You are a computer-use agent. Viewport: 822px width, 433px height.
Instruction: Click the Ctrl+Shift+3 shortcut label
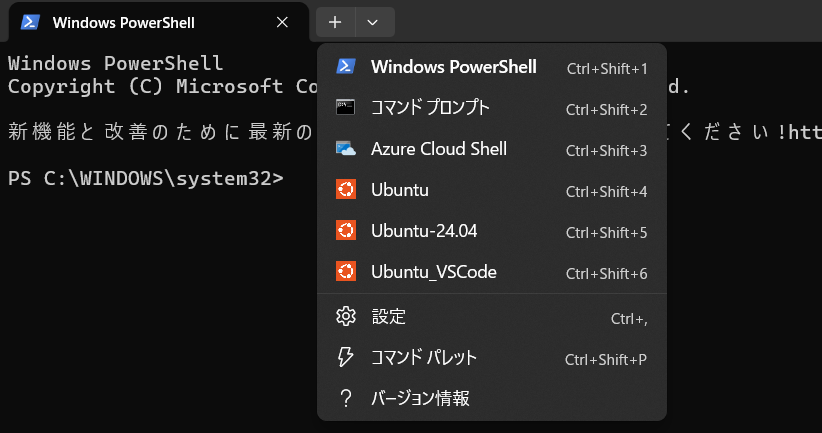(606, 150)
